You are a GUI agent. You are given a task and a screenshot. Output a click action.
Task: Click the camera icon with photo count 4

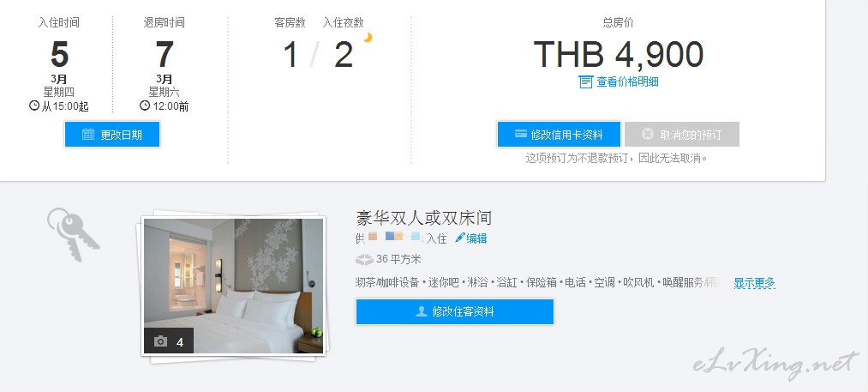tap(160, 341)
